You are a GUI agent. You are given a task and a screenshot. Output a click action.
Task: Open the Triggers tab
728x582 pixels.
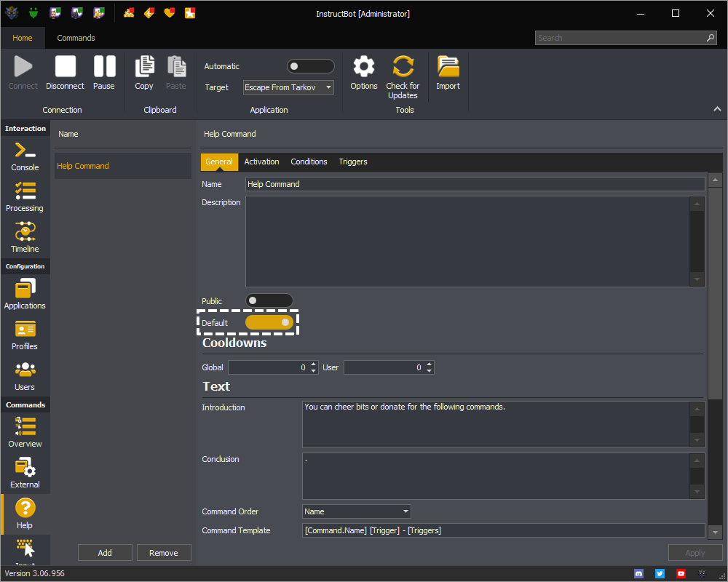[353, 162]
